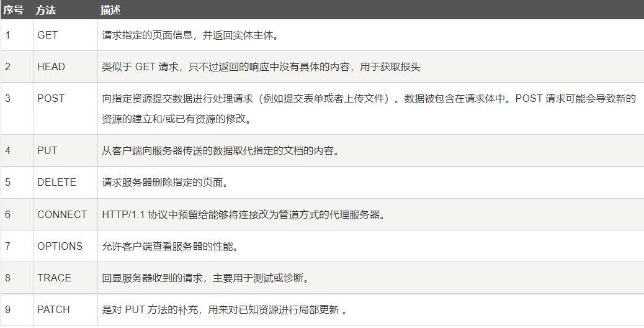Click description line starting '向指定资源提交数据'
Viewport: 644px width, 328px height.
click(369, 99)
